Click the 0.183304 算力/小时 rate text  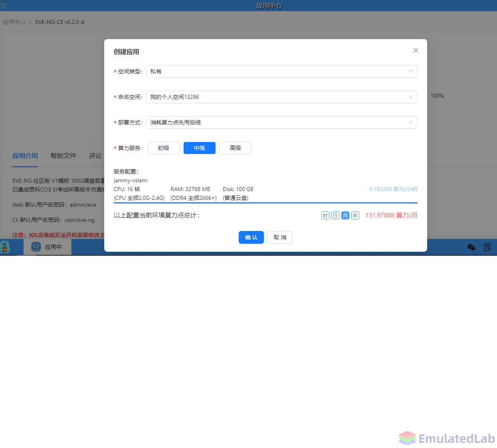393,189
